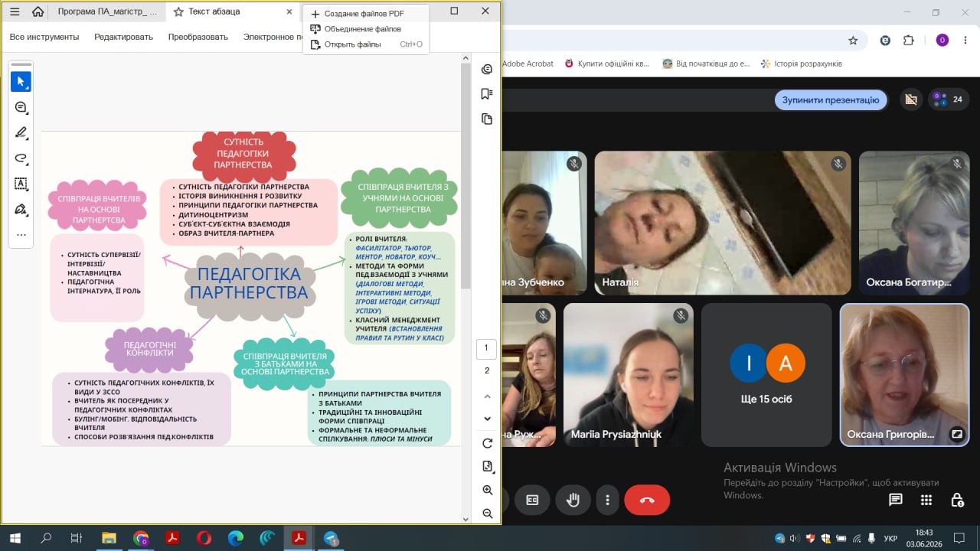Switch the 'УКР' input language
The image size is (980, 551).
tap(890, 539)
